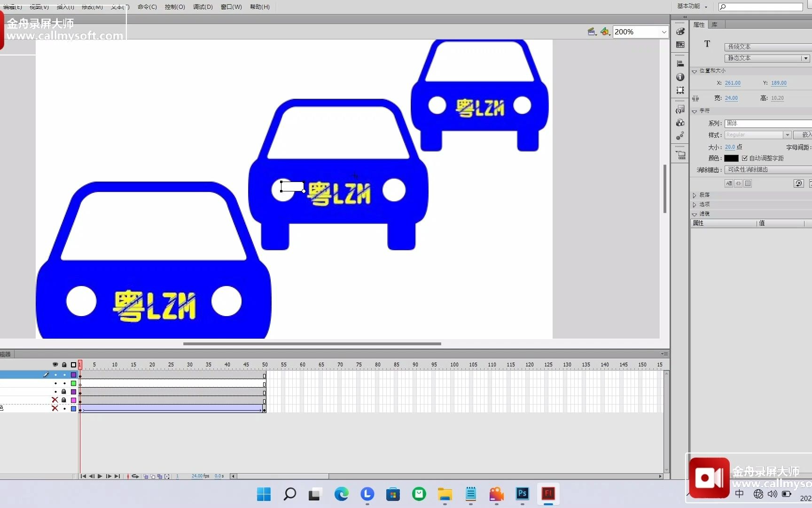Toggle visibility of all layers via eye column header
Image resolution: width=812 pixels, height=508 pixels.
pyautogui.click(x=55, y=365)
